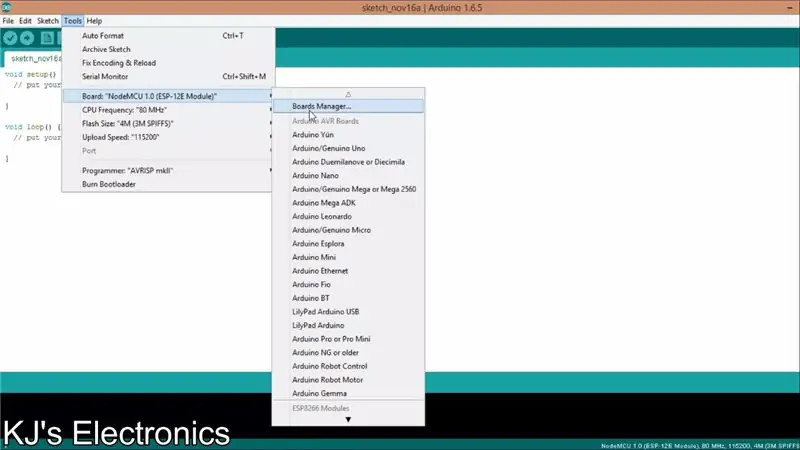Pick Arduino Pro or Pro Mini

coord(348,339)
